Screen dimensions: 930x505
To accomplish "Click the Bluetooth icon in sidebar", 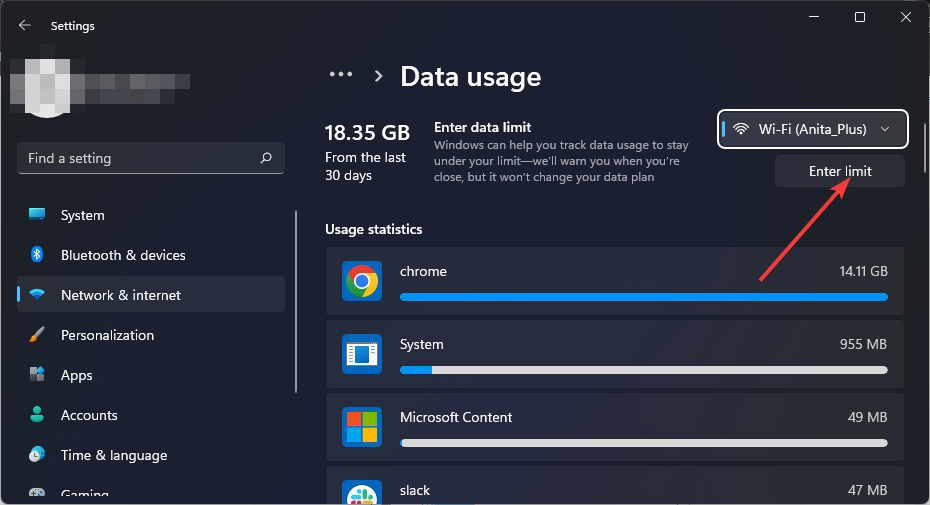I will coord(37,255).
